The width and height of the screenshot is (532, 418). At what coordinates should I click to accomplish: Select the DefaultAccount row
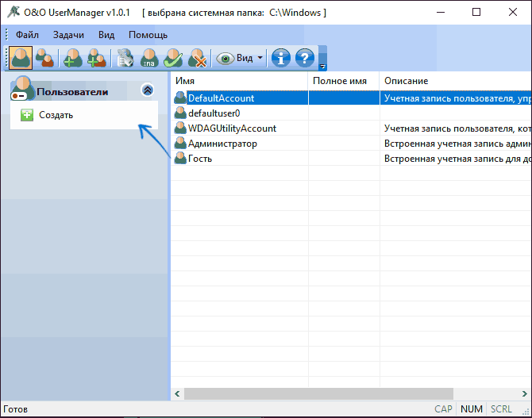[x=351, y=98]
